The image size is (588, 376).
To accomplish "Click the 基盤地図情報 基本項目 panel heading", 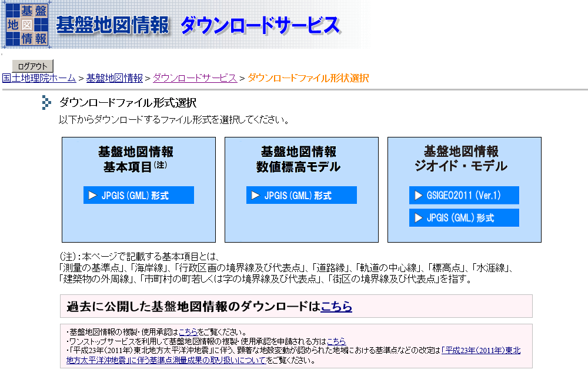I will (x=136, y=159).
